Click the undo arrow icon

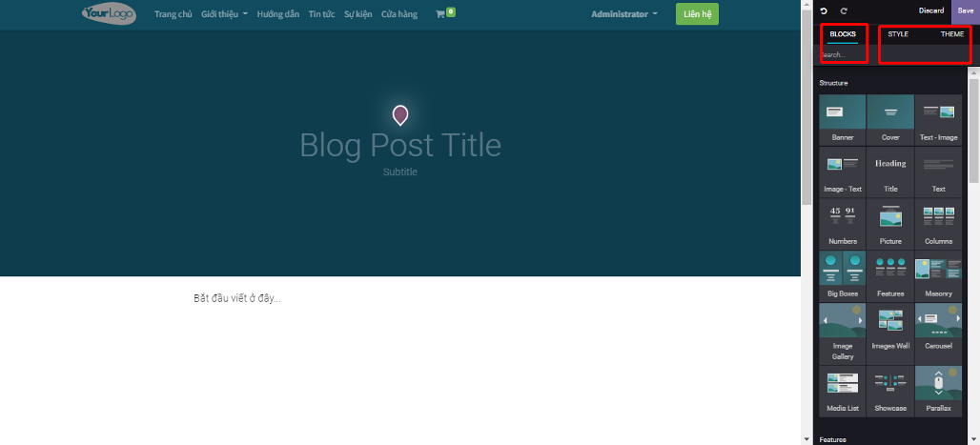(x=824, y=11)
